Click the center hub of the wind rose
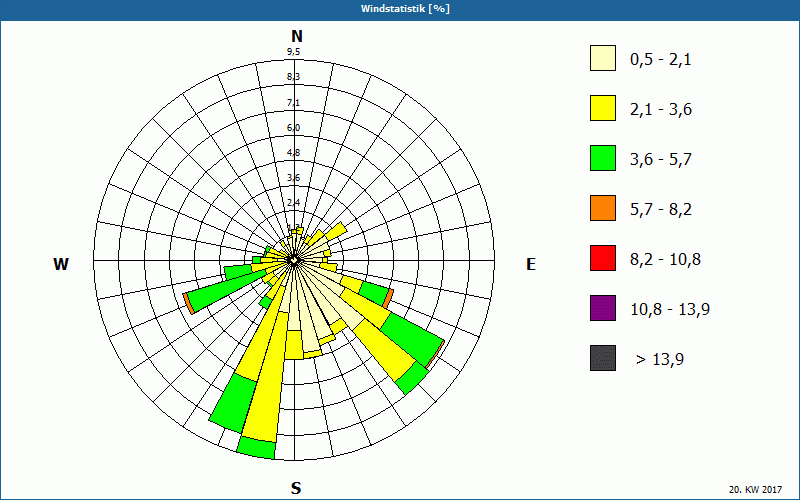Image resolution: width=800 pixels, height=500 pixels. (x=294, y=260)
